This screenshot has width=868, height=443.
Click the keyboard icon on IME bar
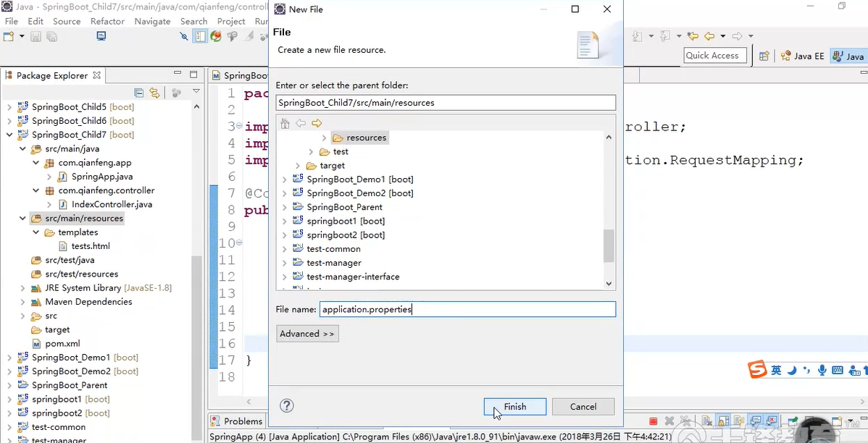coord(838,370)
